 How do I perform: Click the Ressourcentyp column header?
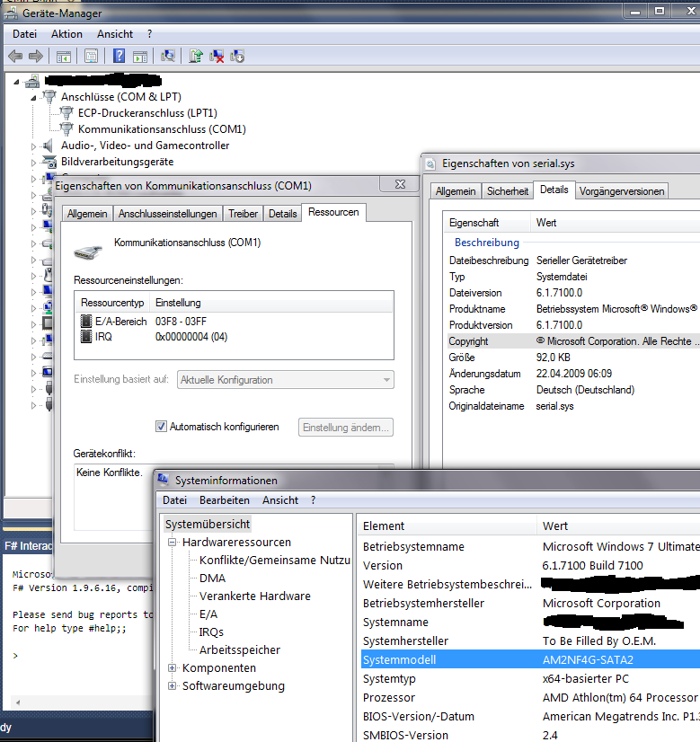112,303
